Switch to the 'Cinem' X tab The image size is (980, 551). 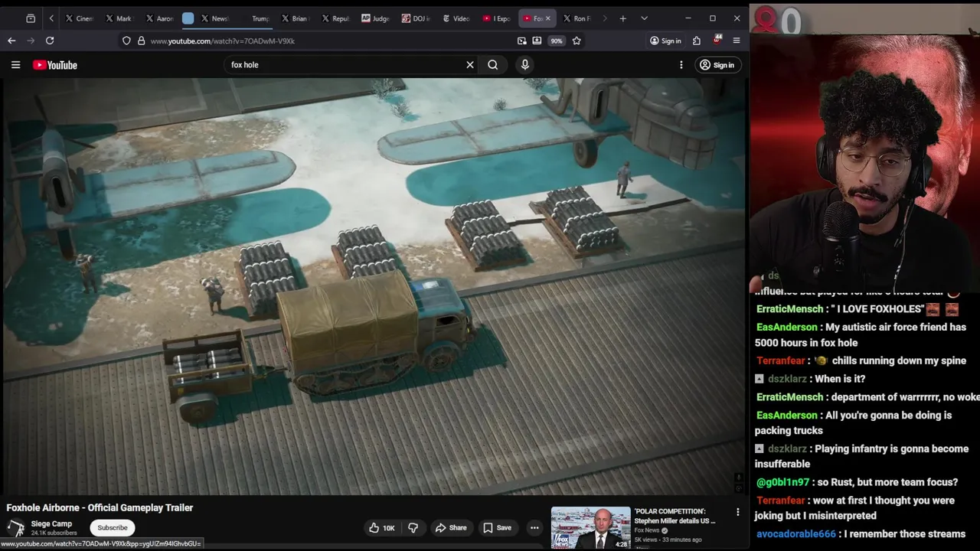point(79,18)
